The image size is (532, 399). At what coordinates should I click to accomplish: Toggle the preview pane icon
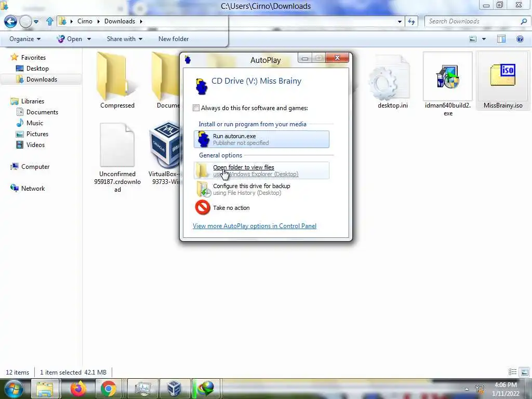coord(501,39)
